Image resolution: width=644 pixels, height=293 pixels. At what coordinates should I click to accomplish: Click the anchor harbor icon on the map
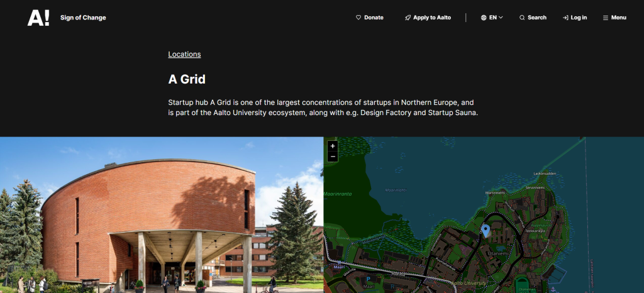553,289
